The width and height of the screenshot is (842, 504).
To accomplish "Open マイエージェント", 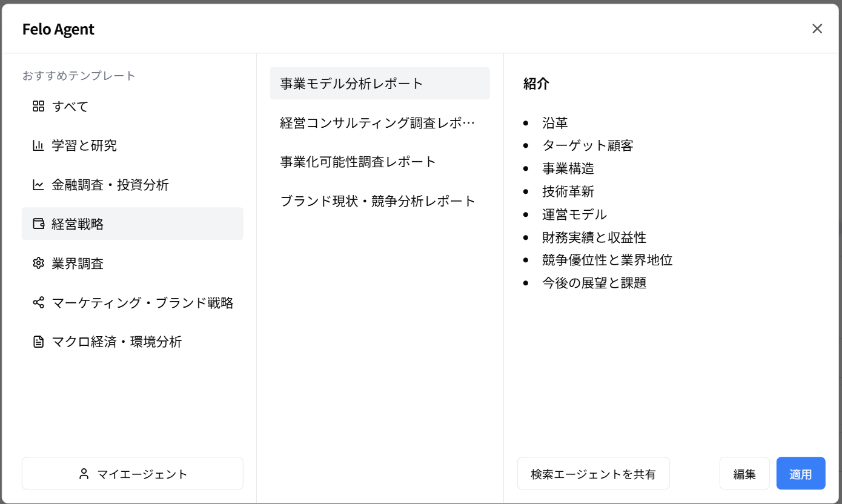I will [133, 473].
